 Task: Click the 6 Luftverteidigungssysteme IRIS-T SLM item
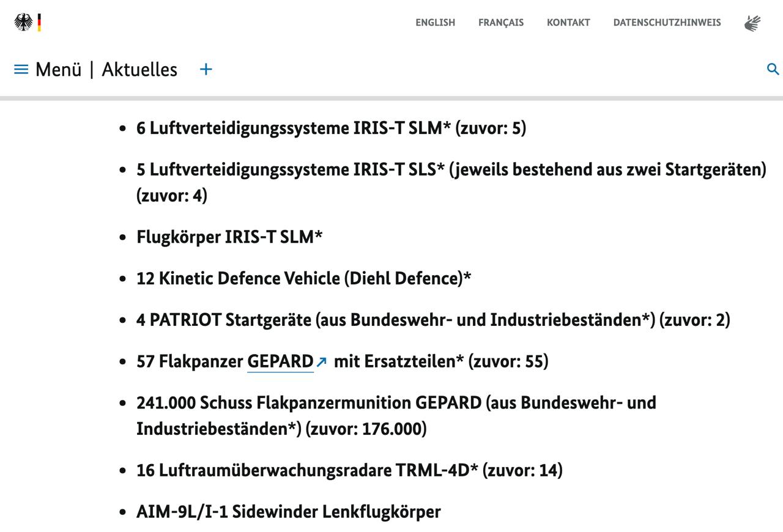(330, 128)
